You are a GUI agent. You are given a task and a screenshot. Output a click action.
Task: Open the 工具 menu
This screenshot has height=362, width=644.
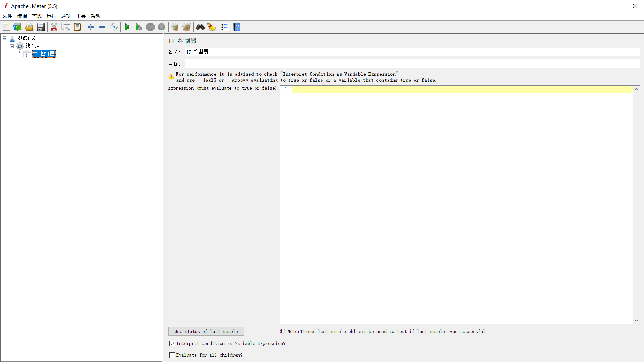81,16
